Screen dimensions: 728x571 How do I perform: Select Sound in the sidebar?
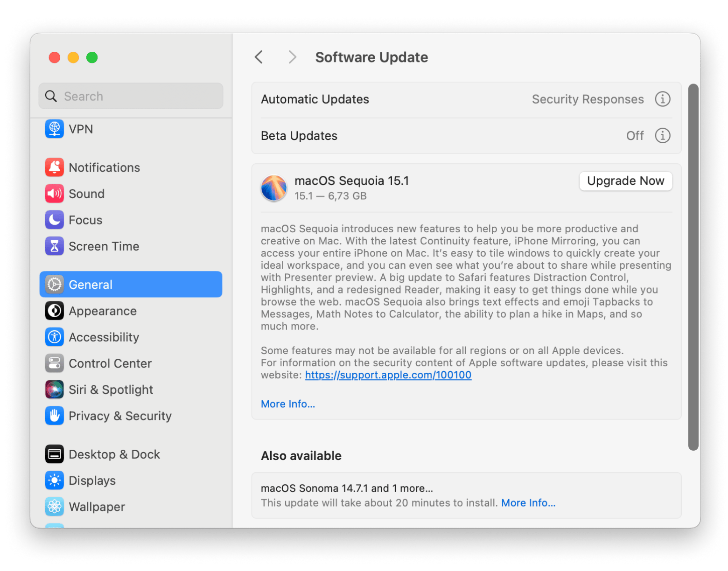coord(131,194)
